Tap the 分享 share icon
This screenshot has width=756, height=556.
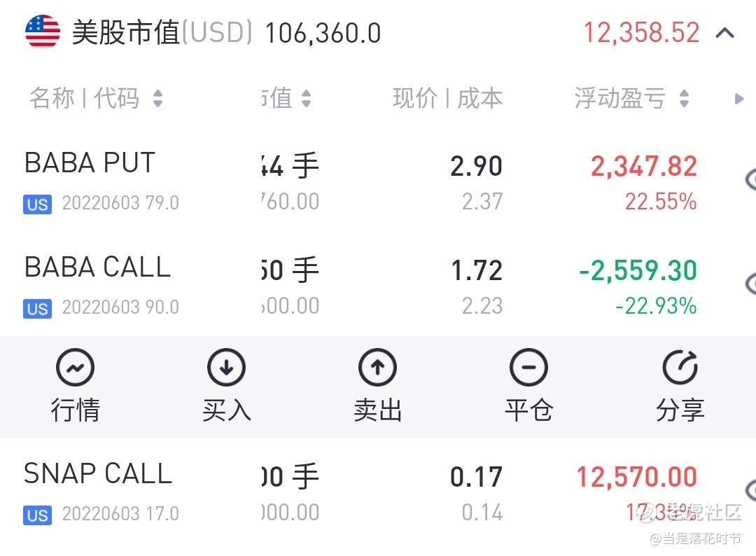coord(680,368)
